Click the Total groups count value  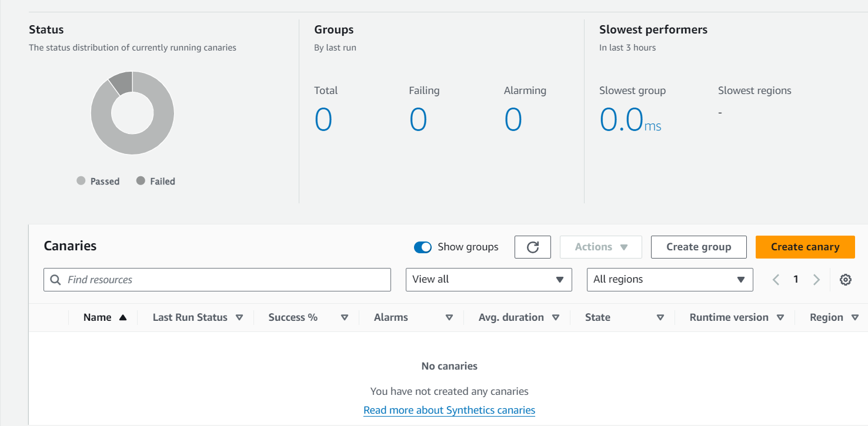323,120
